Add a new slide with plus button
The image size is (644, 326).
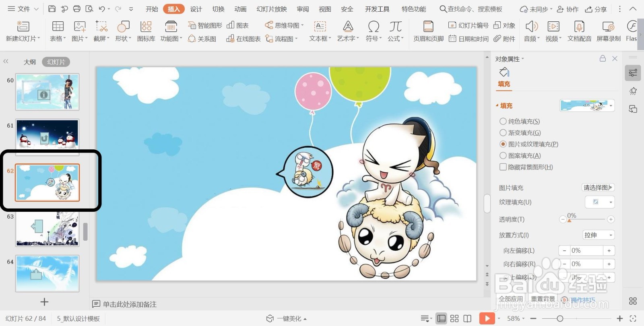[x=44, y=302]
